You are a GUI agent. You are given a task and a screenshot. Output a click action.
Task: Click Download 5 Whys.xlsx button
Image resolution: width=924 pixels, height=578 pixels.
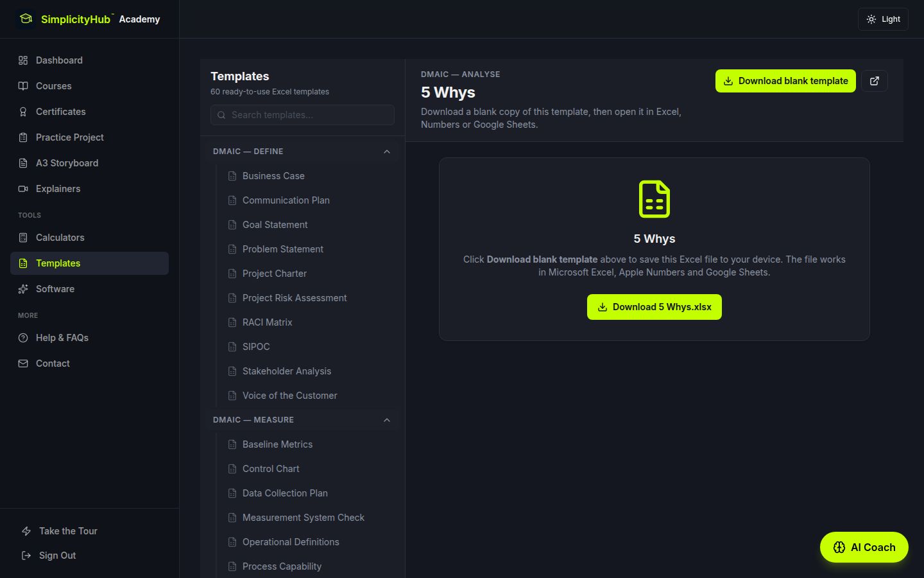(x=654, y=307)
